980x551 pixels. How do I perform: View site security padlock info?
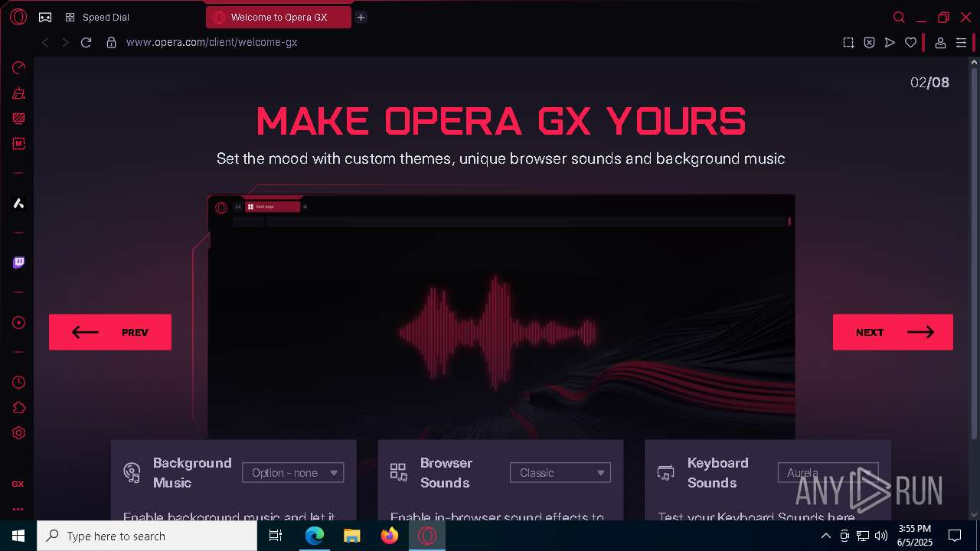[x=111, y=42]
